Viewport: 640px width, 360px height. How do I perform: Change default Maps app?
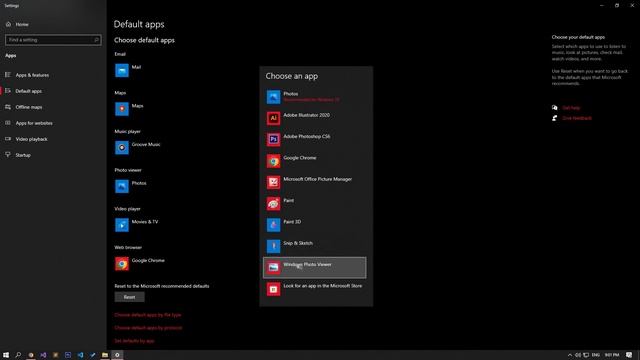click(x=129, y=109)
